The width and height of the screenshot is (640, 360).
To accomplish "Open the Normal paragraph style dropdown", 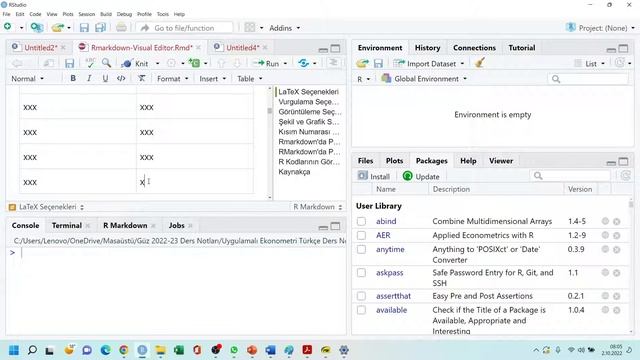I will [x=27, y=78].
